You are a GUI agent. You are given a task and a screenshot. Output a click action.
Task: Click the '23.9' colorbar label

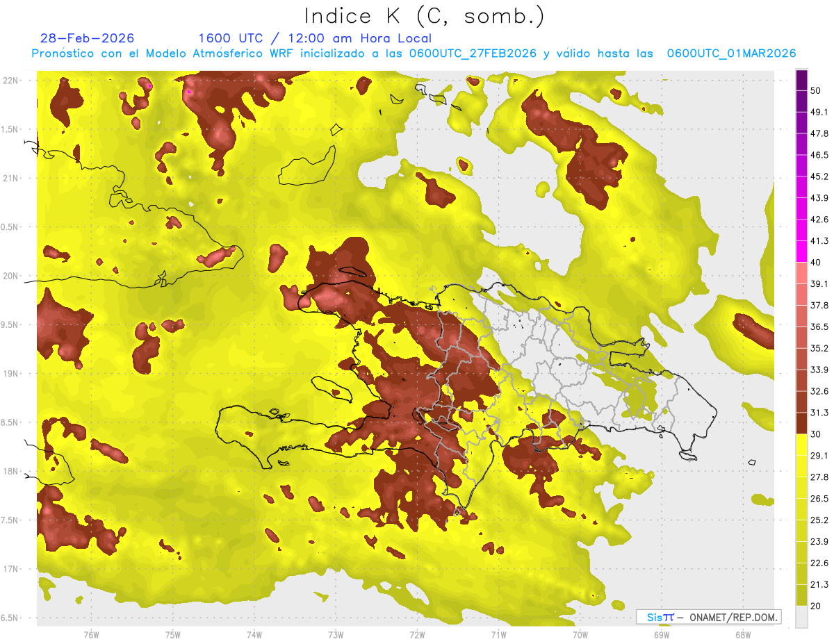click(819, 542)
